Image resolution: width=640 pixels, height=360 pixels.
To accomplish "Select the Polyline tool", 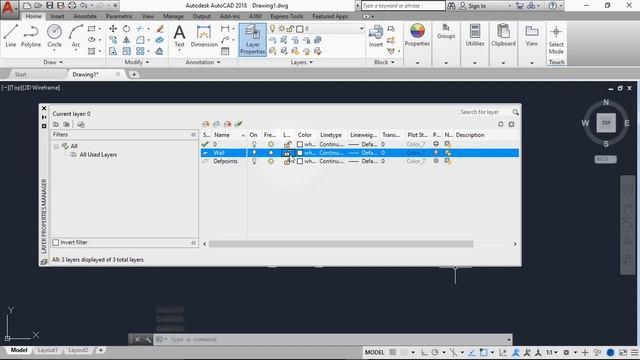I will (31, 36).
